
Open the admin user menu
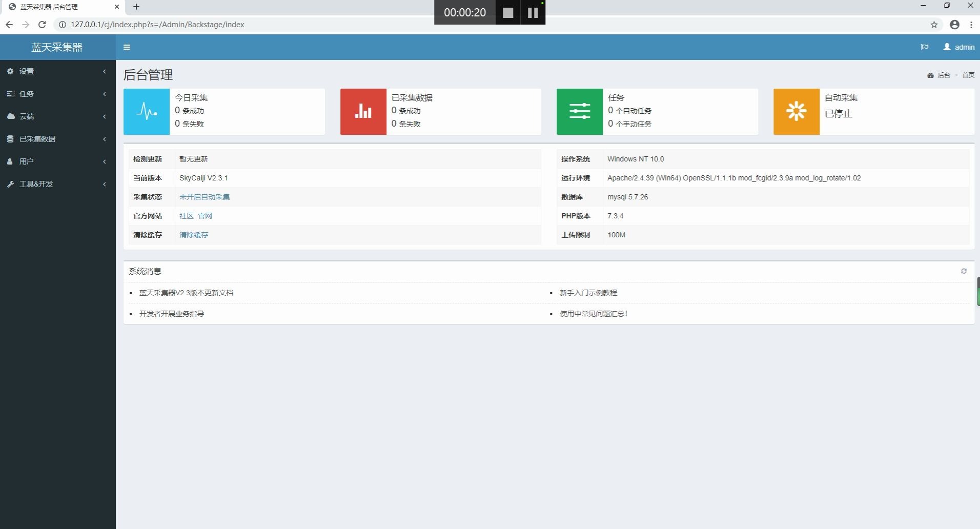click(959, 47)
